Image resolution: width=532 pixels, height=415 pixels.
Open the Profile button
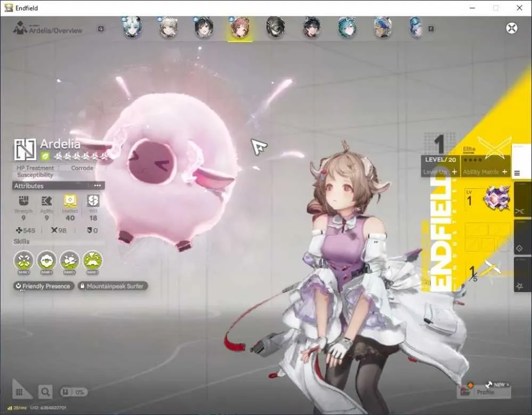coord(484,392)
